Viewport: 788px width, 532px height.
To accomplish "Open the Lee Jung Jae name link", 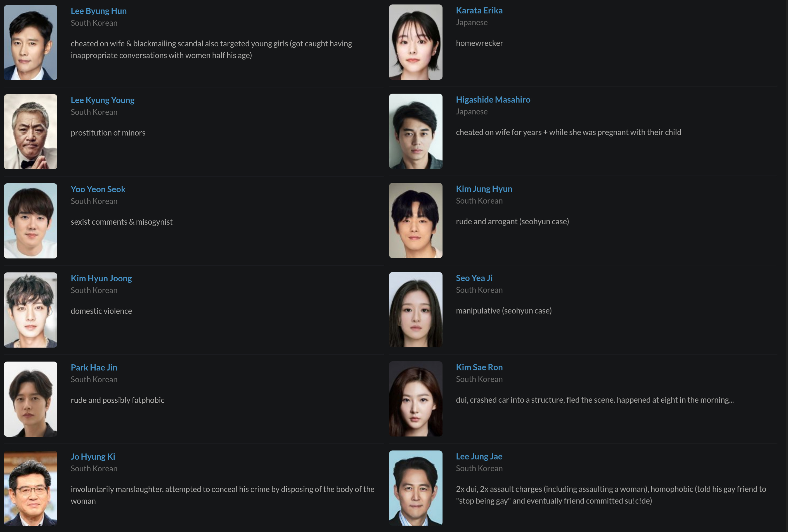I will 479,456.
